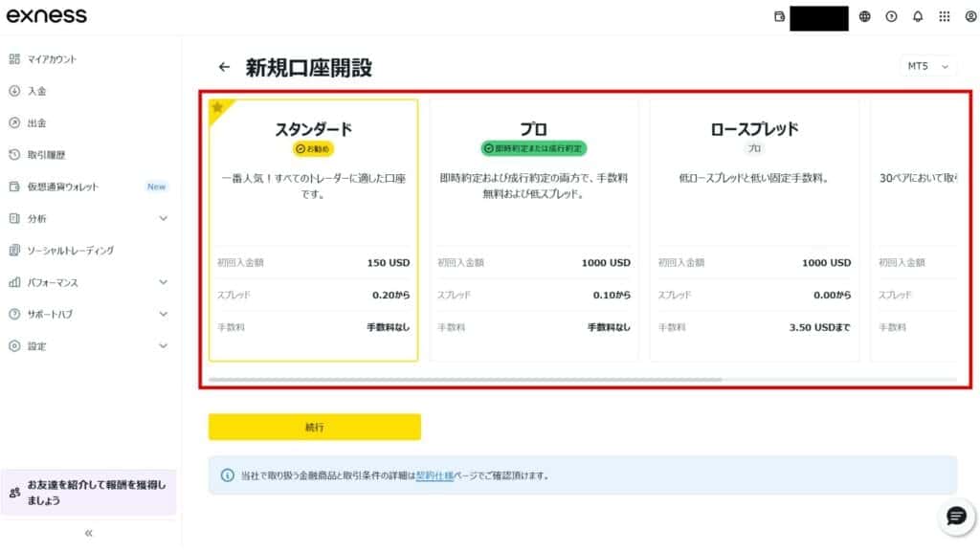Select the ロースプレッド account card
The height and width of the screenshot is (551, 980).
pyautogui.click(x=754, y=230)
